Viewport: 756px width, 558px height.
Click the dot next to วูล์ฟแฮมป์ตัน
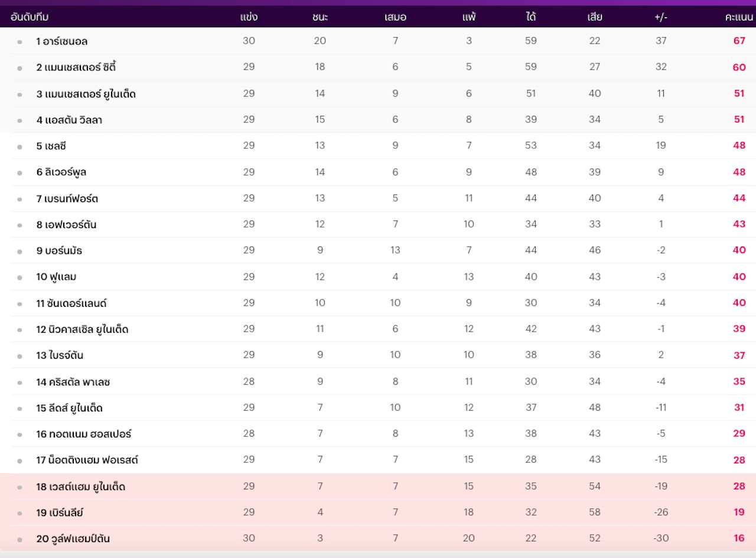point(19,539)
